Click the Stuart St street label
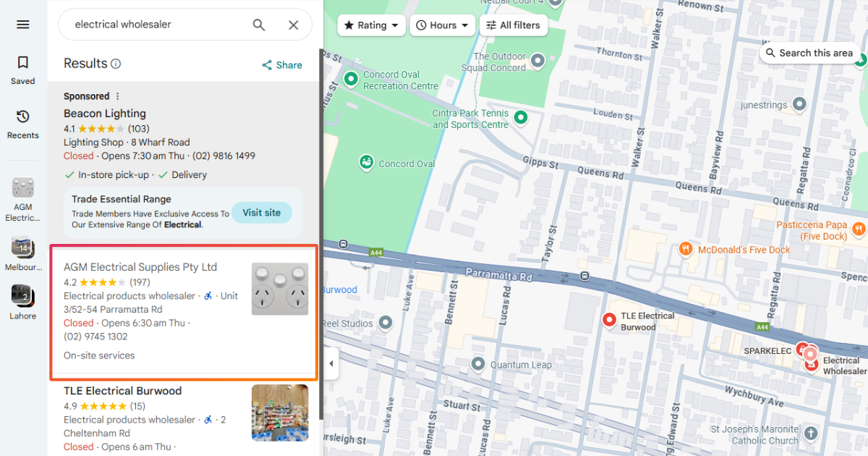This screenshot has height=456, width=868. click(x=461, y=405)
